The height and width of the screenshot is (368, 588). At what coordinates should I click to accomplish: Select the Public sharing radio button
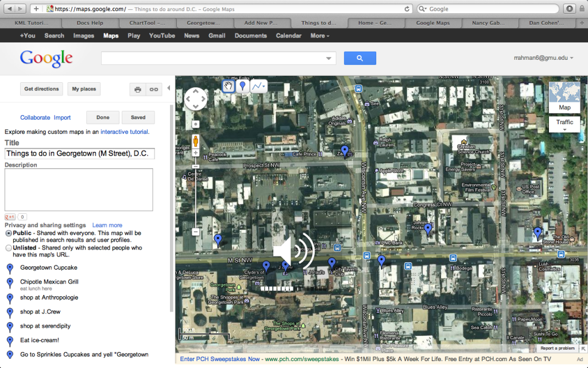pyautogui.click(x=9, y=233)
